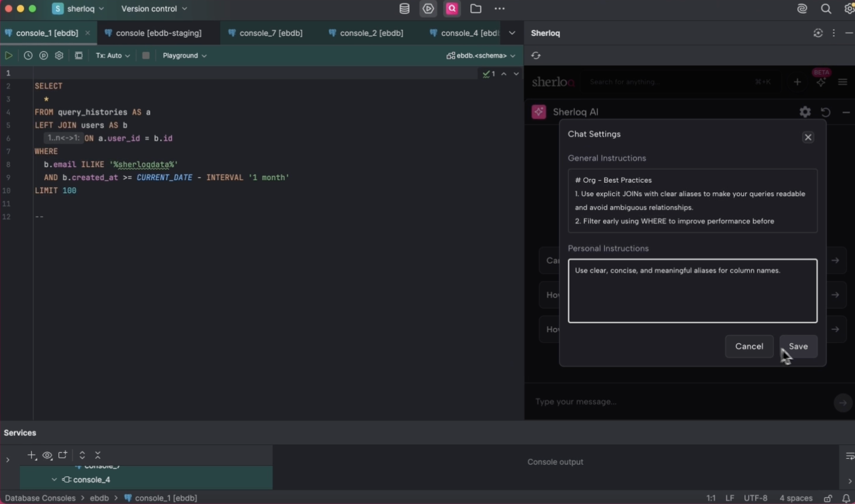Open the Playground dropdown

coord(184,56)
